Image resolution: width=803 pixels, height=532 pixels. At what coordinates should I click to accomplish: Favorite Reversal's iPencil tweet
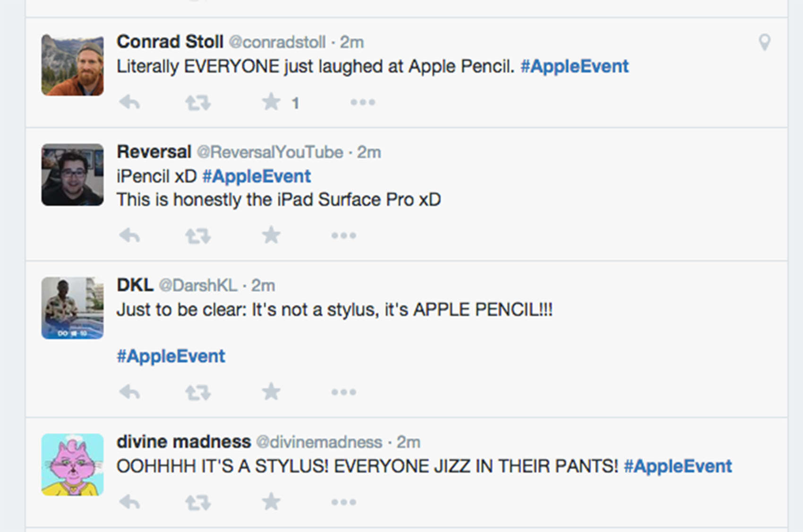pos(271,235)
